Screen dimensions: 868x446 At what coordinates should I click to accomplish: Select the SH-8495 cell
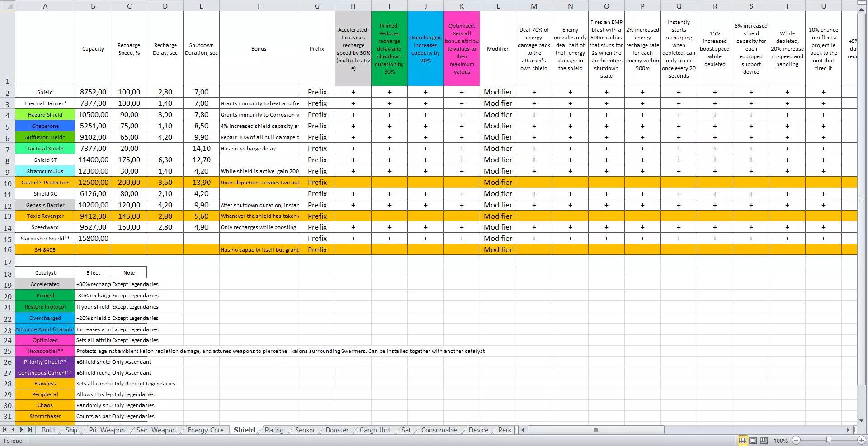(x=45, y=250)
